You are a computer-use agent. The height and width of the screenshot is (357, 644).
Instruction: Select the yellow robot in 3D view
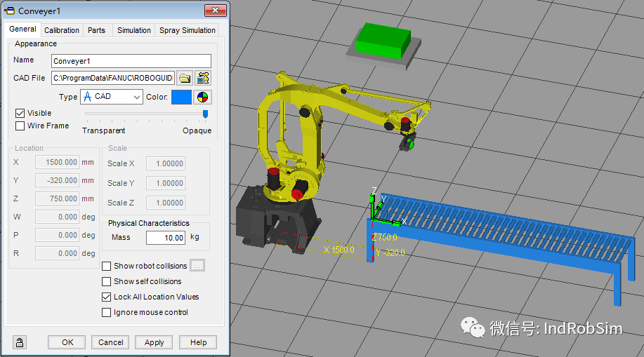pos(312,135)
